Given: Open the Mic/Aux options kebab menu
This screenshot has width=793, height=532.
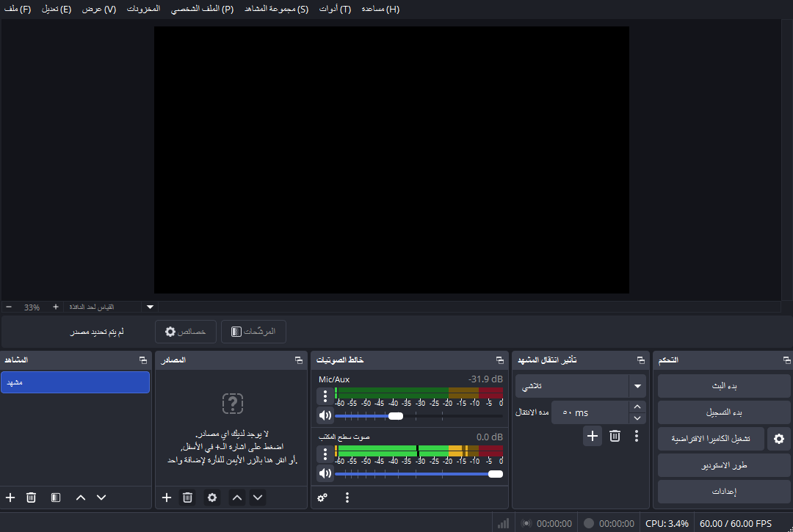Looking at the screenshot, I should click(325, 396).
